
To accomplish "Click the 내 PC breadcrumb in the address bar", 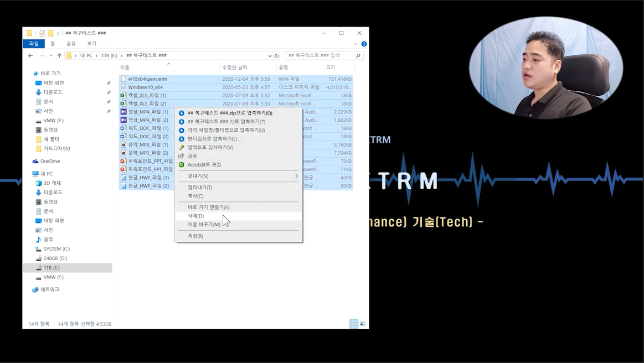I will click(86, 55).
